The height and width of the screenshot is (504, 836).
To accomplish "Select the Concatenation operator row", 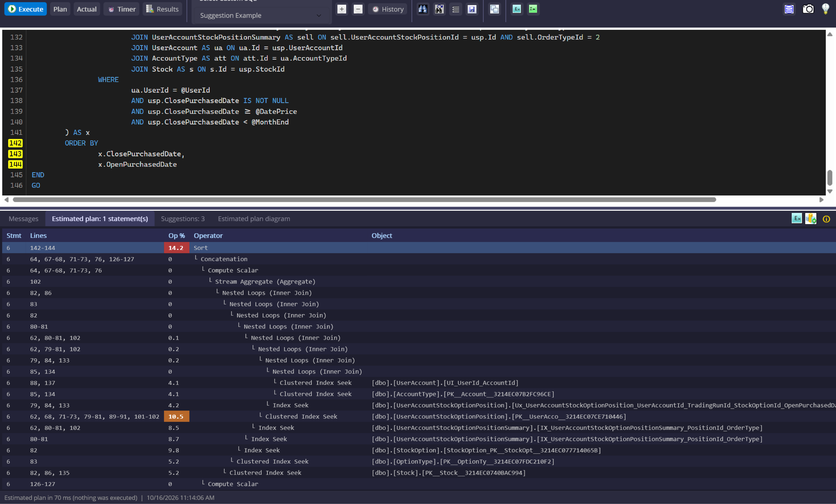I will [x=419, y=259].
